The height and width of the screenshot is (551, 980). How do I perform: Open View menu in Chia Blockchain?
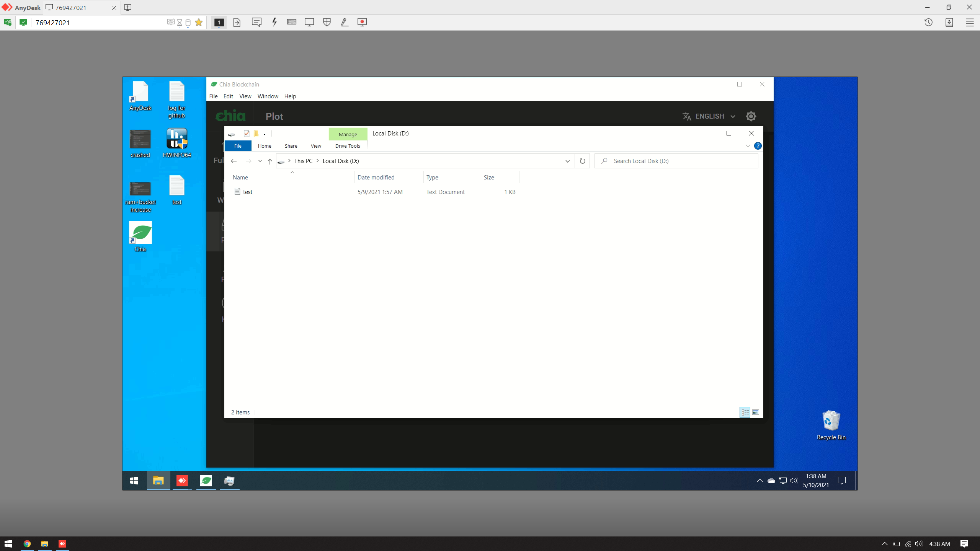[245, 96]
